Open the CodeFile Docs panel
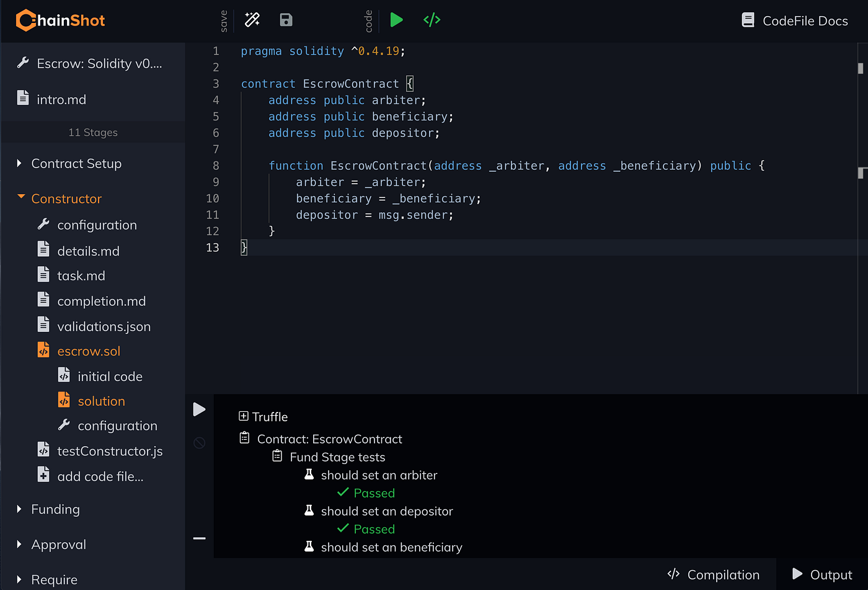Viewport: 868px width, 590px height. 794,20
